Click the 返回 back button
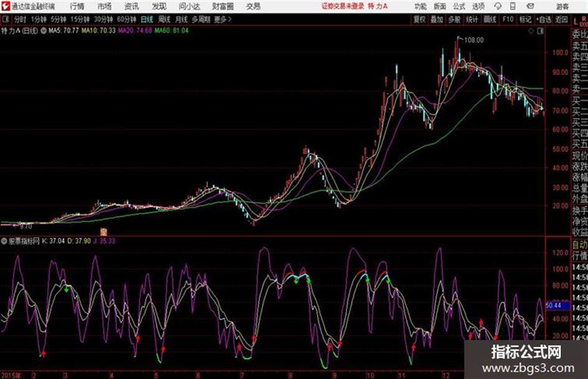The image size is (588, 379). 561,19
